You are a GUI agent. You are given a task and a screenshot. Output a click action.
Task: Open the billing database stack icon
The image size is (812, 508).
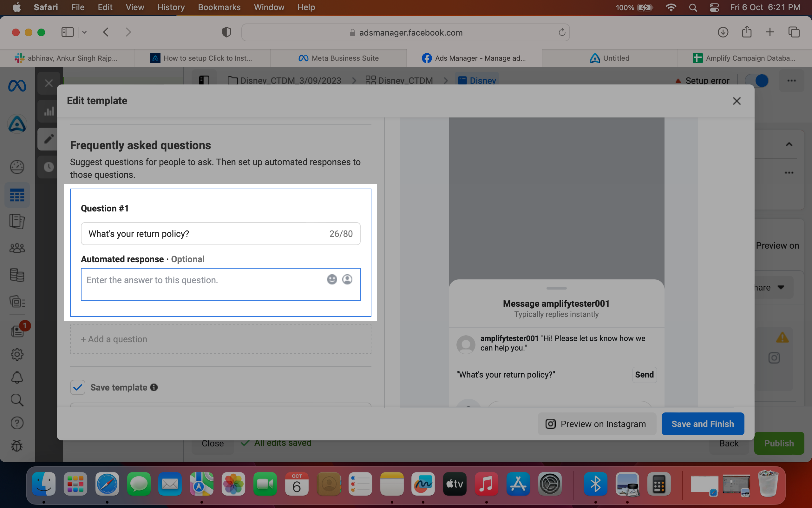[17, 275]
